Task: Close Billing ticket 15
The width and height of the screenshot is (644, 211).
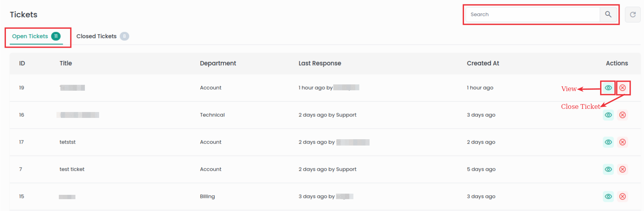Action: (x=622, y=197)
